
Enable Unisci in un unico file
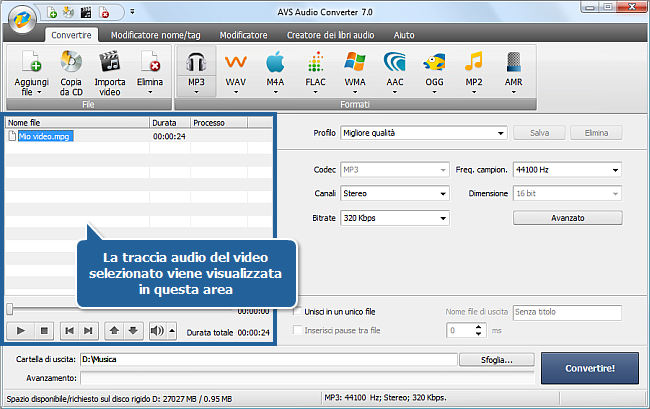296,312
